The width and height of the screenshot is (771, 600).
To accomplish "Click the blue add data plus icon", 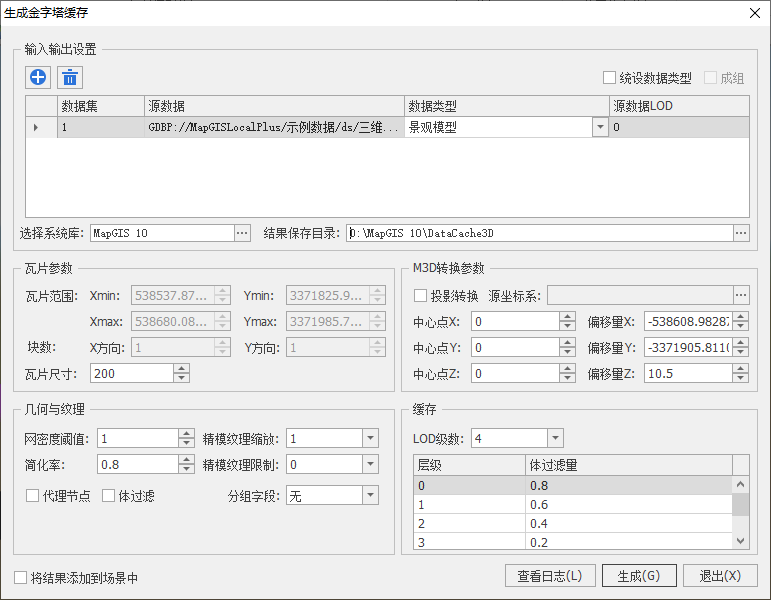I will pyautogui.click(x=38, y=77).
